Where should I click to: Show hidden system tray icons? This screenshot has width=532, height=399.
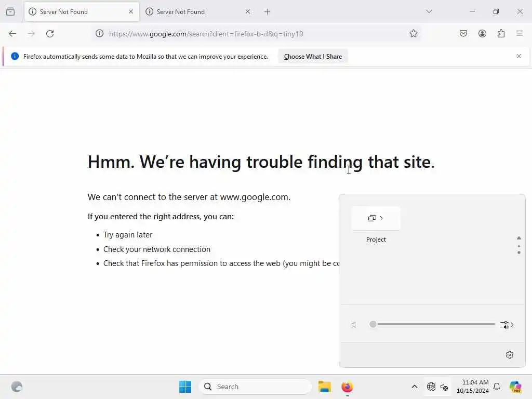(414, 387)
